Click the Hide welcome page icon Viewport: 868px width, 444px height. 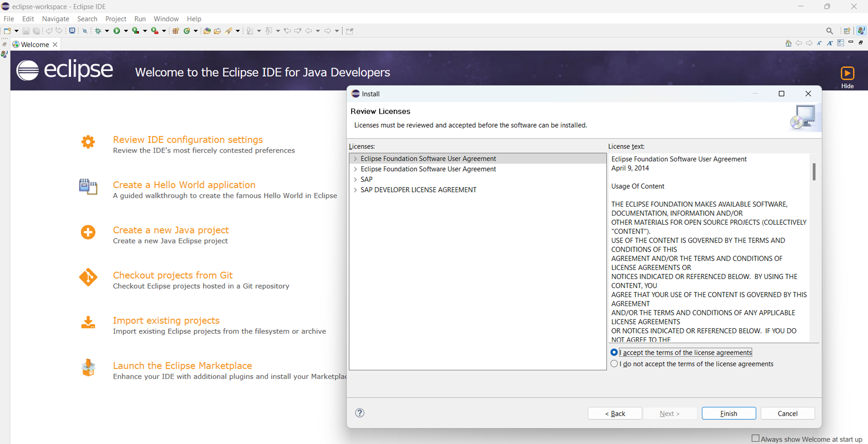pos(847,74)
